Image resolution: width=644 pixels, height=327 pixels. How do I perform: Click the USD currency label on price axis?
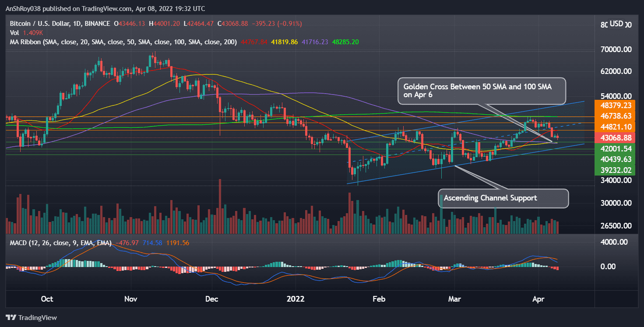click(x=617, y=24)
